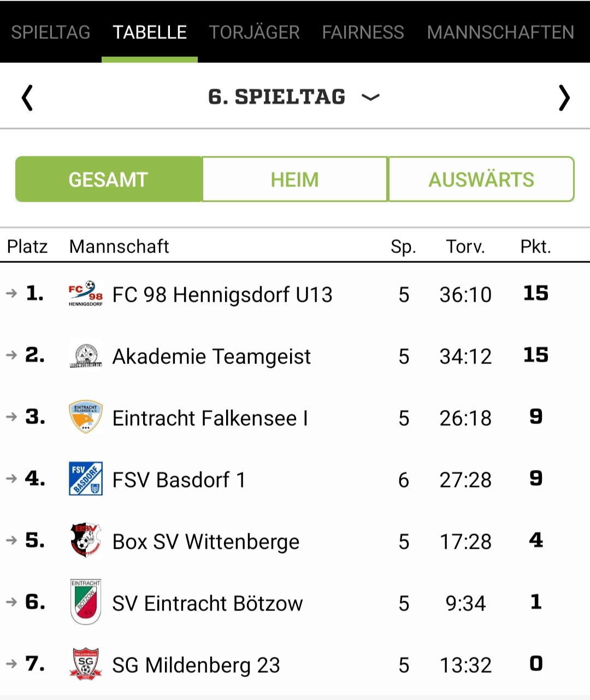This screenshot has width=590, height=700.
Task: Select the Gesamt table view
Action: pyautogui.click(x=109, y=179)
